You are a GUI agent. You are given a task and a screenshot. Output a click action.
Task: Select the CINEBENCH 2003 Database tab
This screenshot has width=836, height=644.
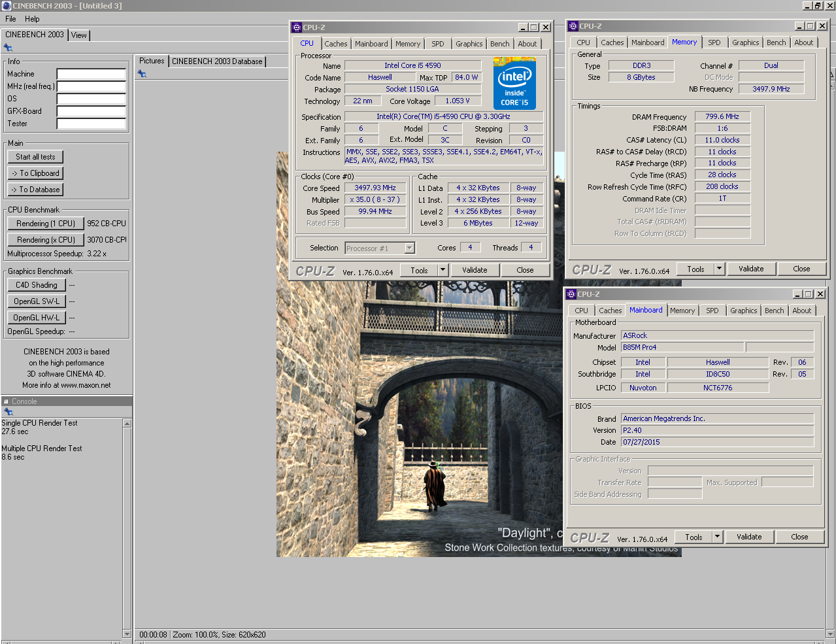[217, 61]
